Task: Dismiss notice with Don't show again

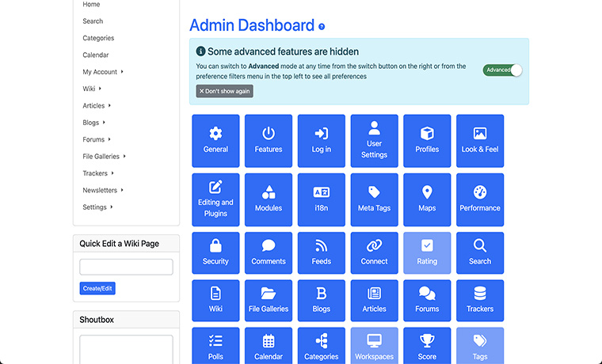Action: pos(225,91)
